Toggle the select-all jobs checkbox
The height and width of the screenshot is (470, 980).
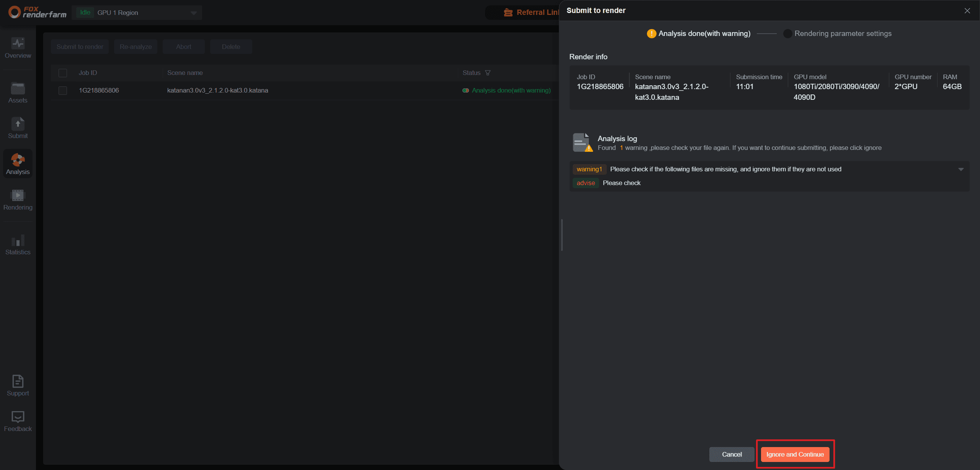63,73
